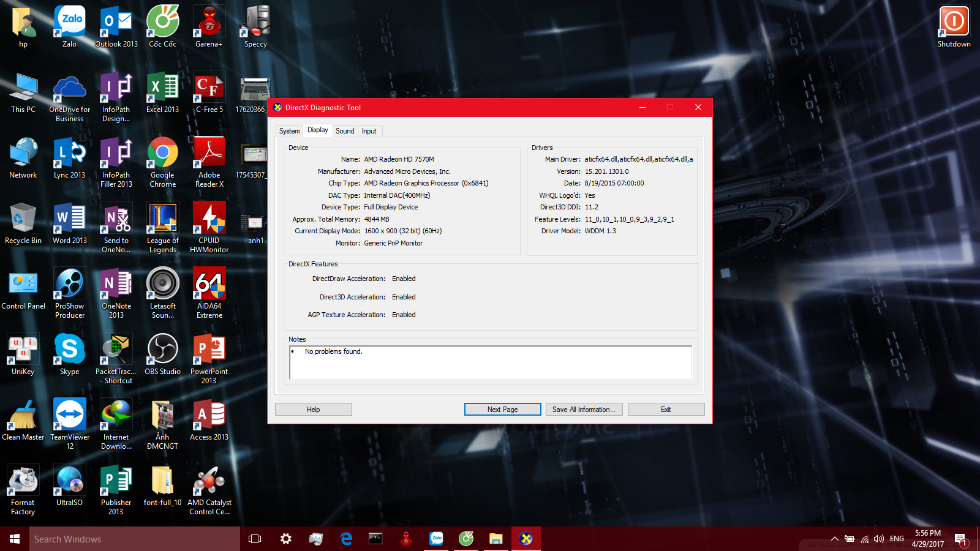Screen dimensions: 980x551
Task: Switch to the Sound tab
Action: pyautogui.click(x=345, y=131)
